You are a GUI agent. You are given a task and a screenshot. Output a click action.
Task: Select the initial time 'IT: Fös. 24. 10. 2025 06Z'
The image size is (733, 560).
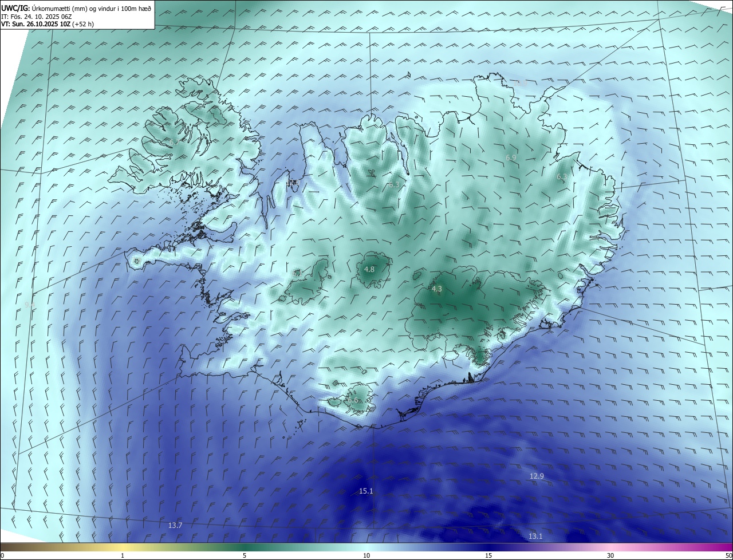(x=37, y=17)
